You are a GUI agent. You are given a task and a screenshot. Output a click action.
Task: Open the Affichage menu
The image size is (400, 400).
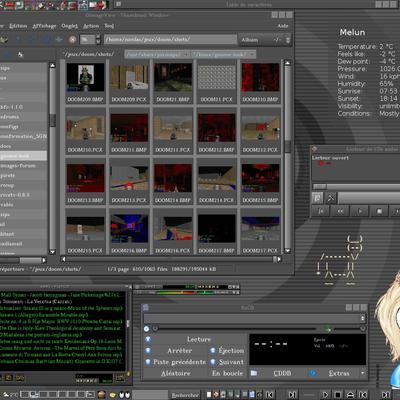tap(44, 26)
